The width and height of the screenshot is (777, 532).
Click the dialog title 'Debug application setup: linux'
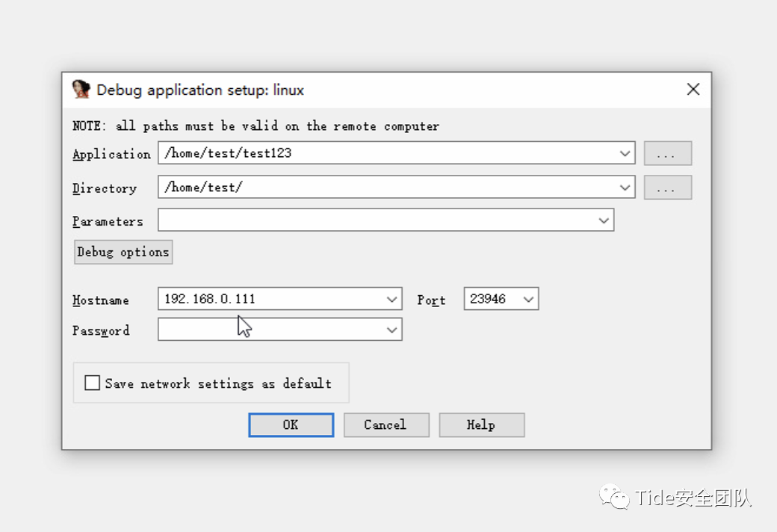pos(200,90)
